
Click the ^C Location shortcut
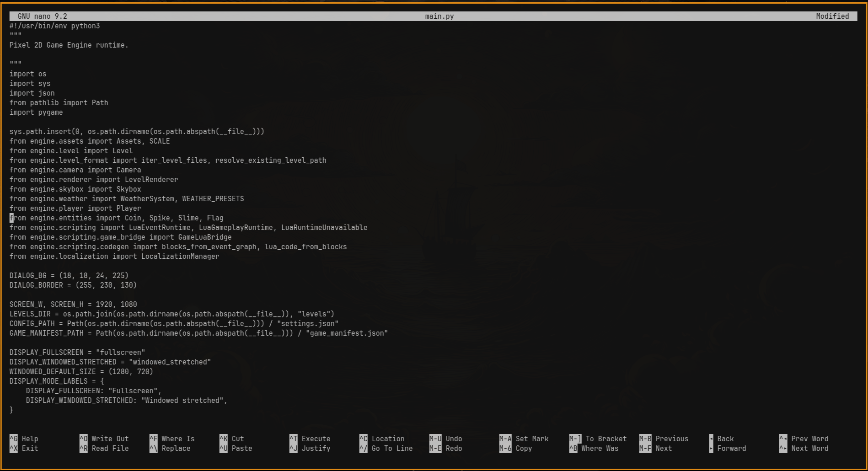pyautogui.click(x=382, y=439)
